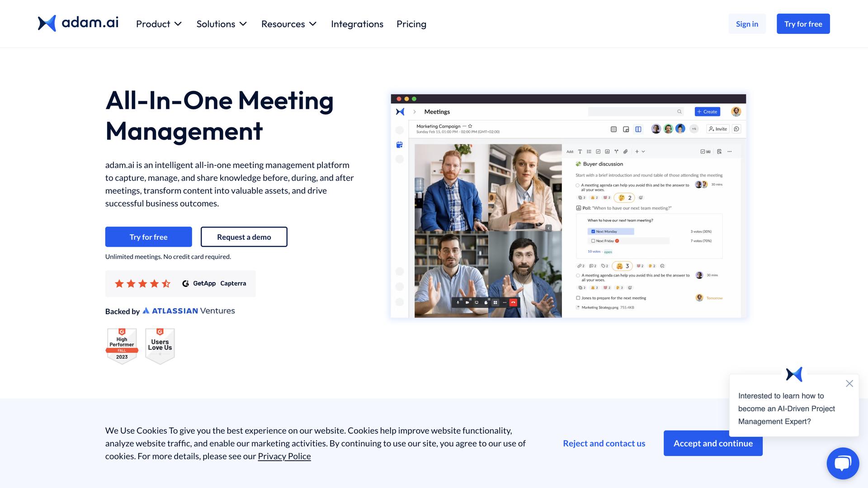The height and width of the screenshot is (488, 868).
Task: Click the G2 High Performer badge
Action: click(122, 346)
